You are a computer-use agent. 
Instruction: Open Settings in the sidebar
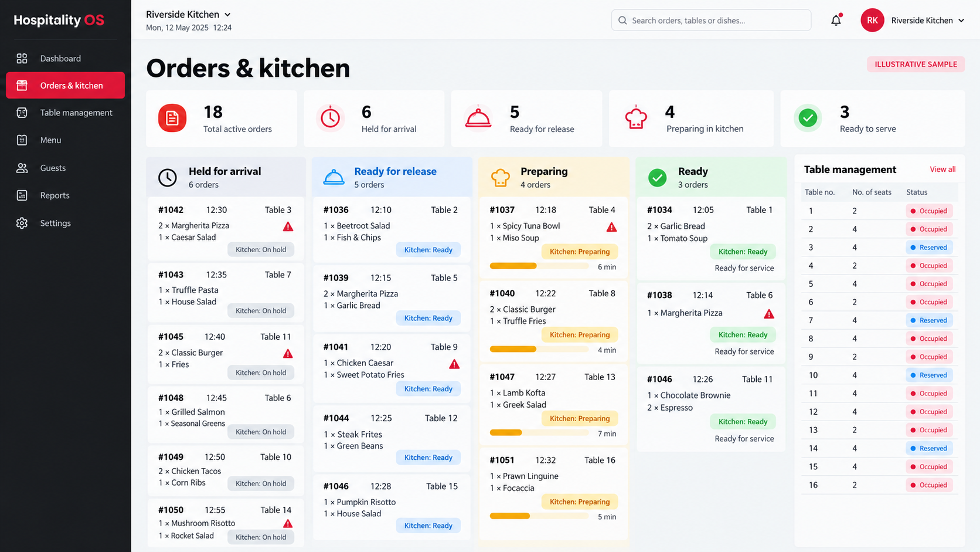[x=65, y=223]
